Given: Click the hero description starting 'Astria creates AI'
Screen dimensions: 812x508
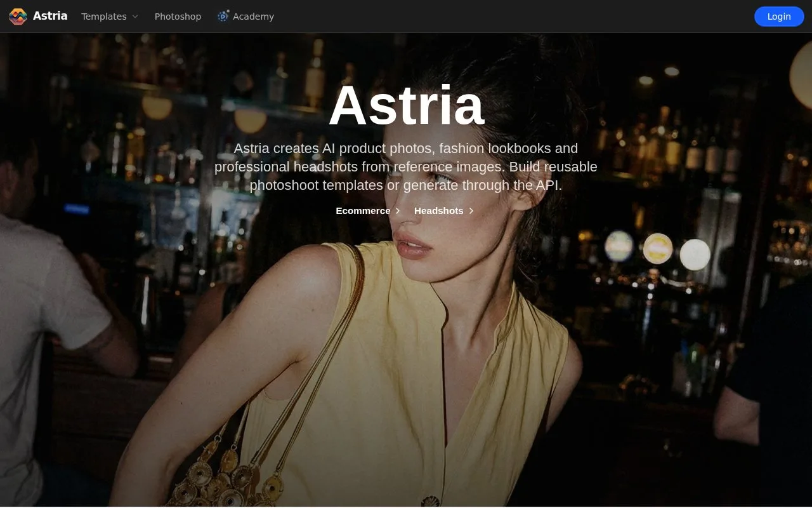Looking at the screenshot, I should point(406,167).
